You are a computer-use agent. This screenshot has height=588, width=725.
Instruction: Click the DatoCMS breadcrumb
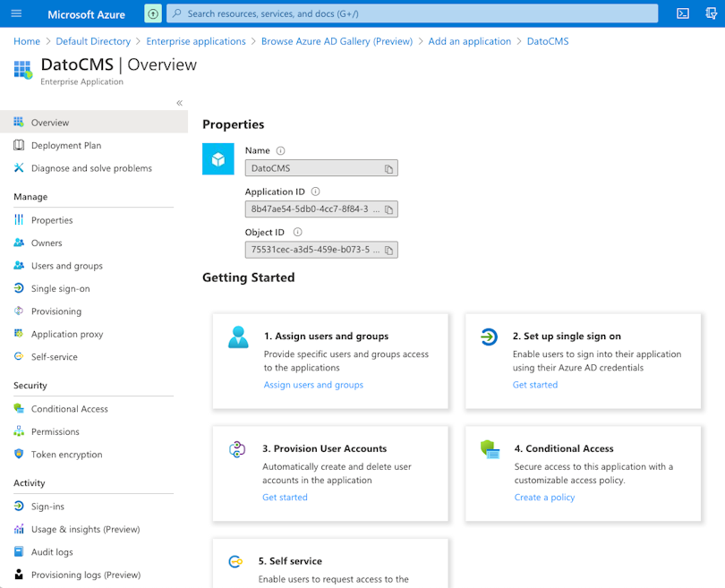coord(548,41)
